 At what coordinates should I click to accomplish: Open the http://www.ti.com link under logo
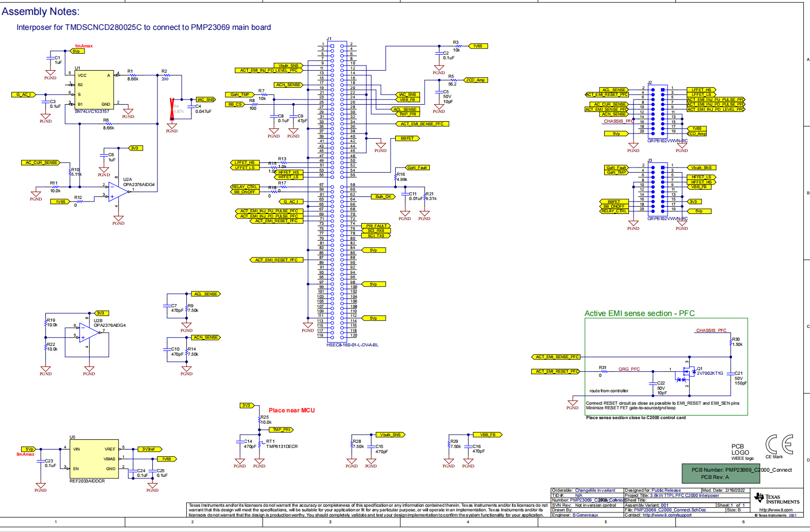pyautogui.click(x=775, y=510)
